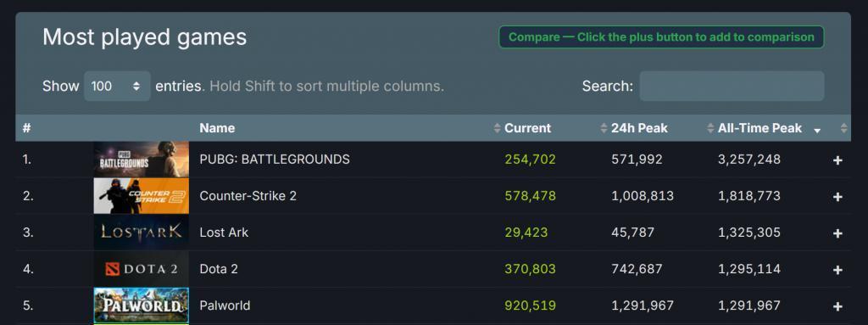Click rank number 3. in the table
The width and height of the screenshot is (868, 325).
[28, 233]
